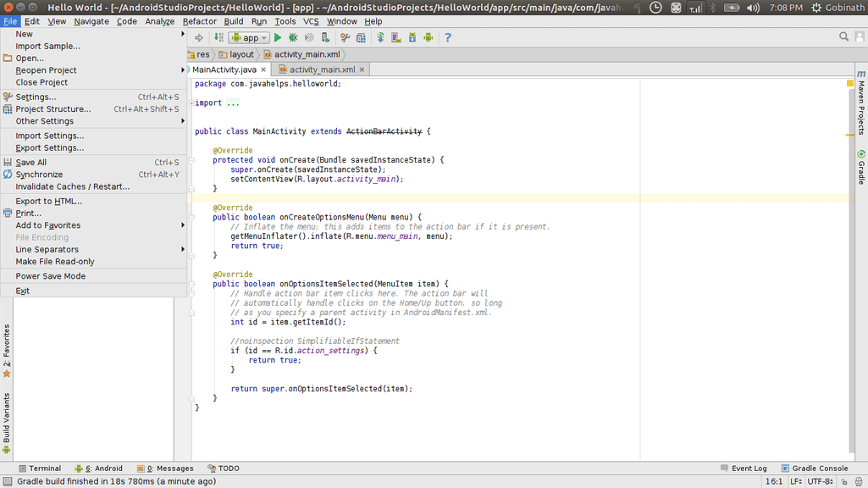Click the session gear icon next to Gobinath

816,8
